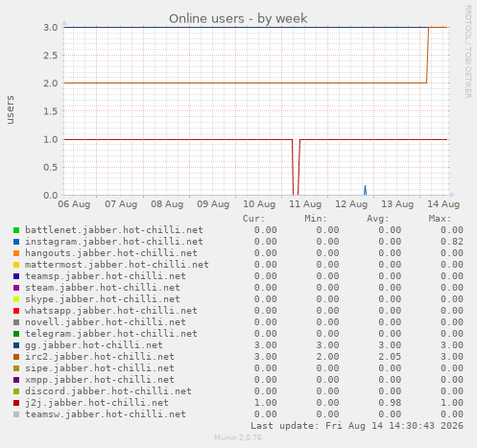Select the battlenet.jabber.hot-chilli.net label
477x448 pixels.
114,230
